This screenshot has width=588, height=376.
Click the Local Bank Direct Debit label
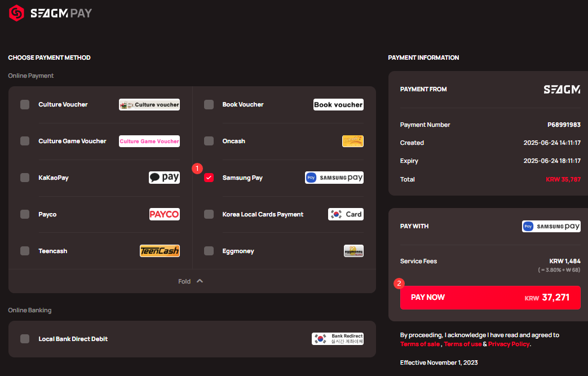[x=73, y=339]
